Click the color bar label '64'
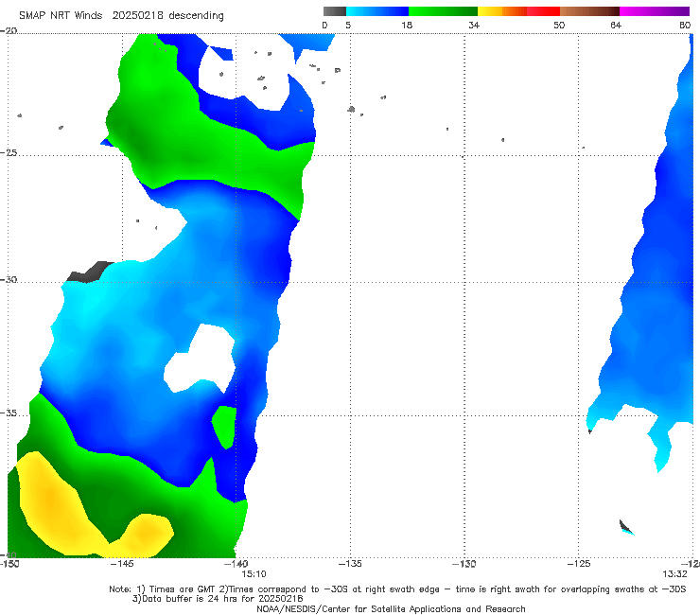This screenshot has height=615, width=700. [616, 25]
